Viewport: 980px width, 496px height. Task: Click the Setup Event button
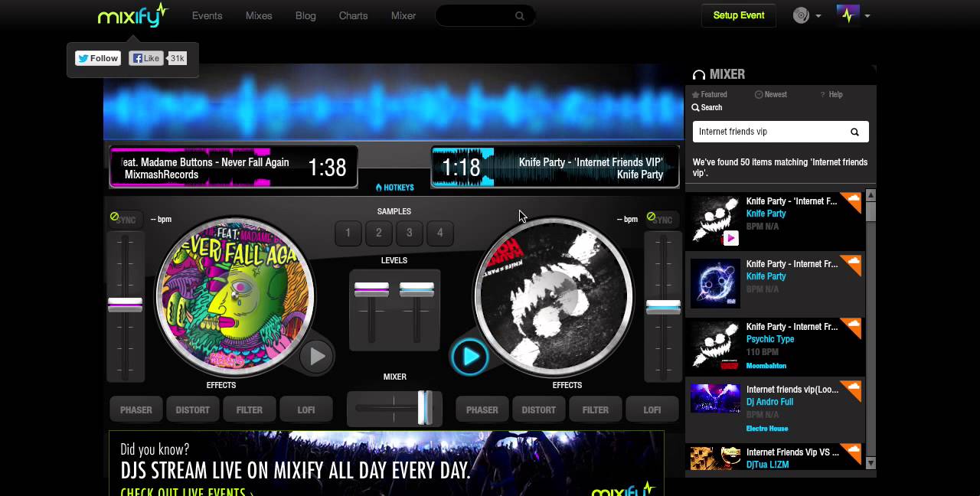739,15
